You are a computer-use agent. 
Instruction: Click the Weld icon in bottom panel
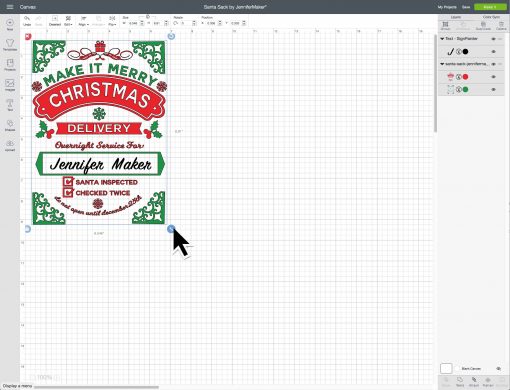(460, 382)
